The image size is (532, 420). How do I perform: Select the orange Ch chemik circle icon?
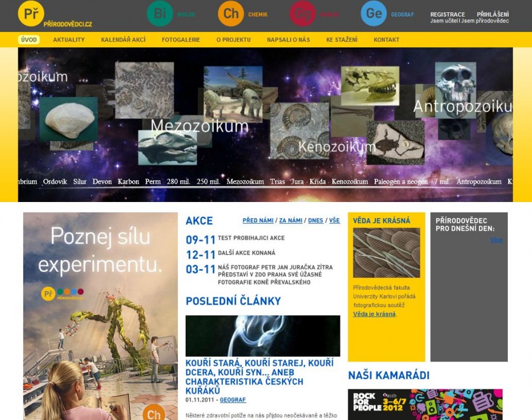point(231,14)
